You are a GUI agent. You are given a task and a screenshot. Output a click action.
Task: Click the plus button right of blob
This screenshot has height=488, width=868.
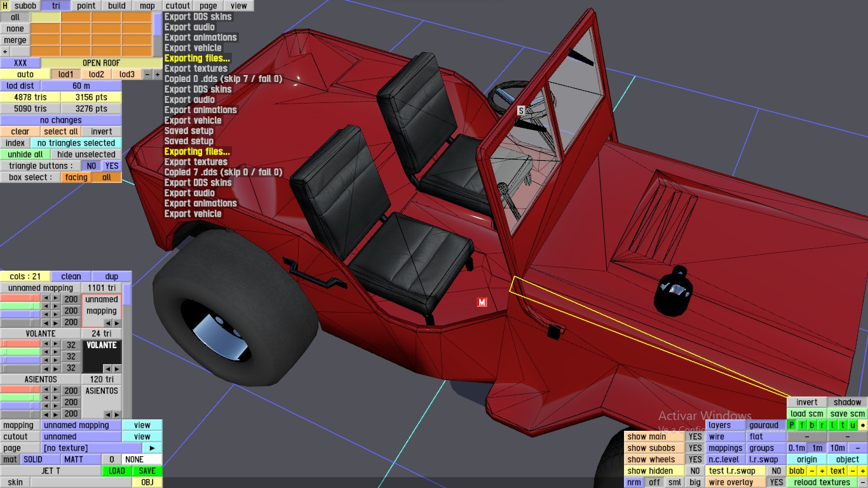[822, 471]
